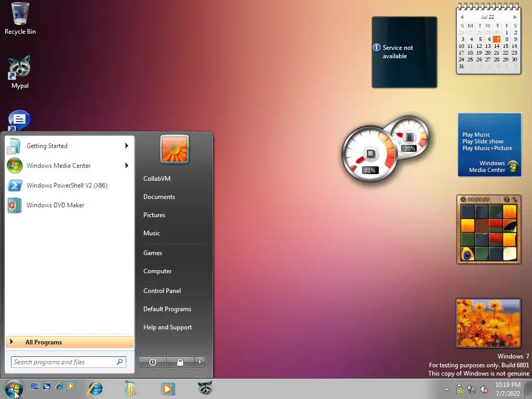Launch the Mypal raccoon desktop shortcut
This screenshot has height=399, width=532.
[x=20, y=72]
